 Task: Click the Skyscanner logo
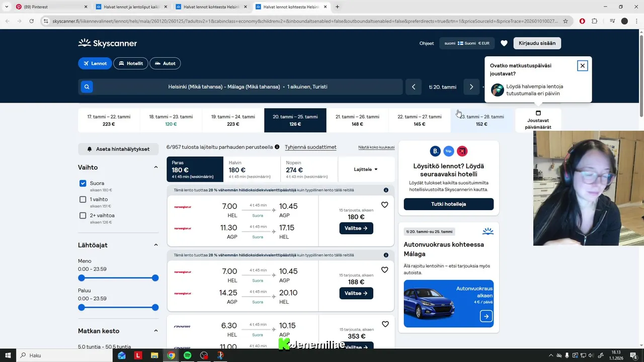108,43
